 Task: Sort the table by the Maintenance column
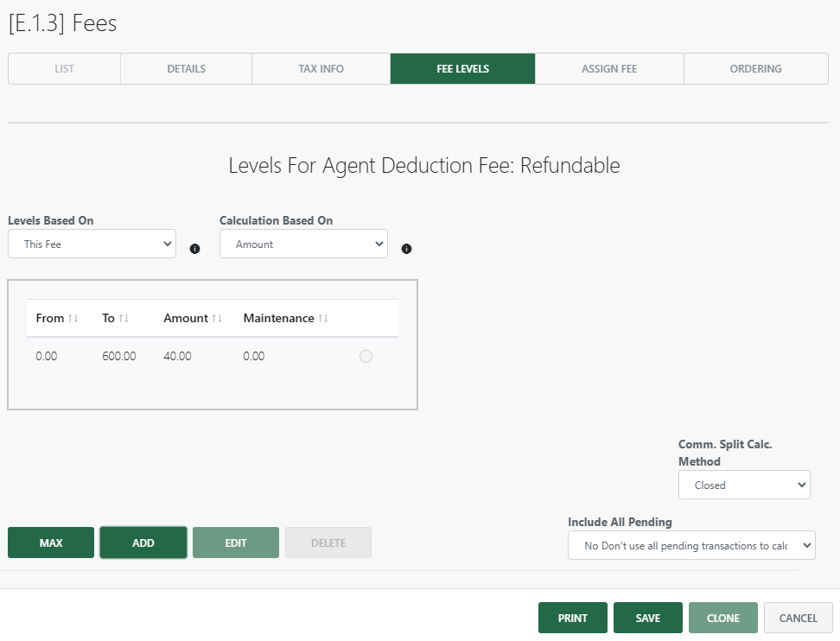click(284, 317)
